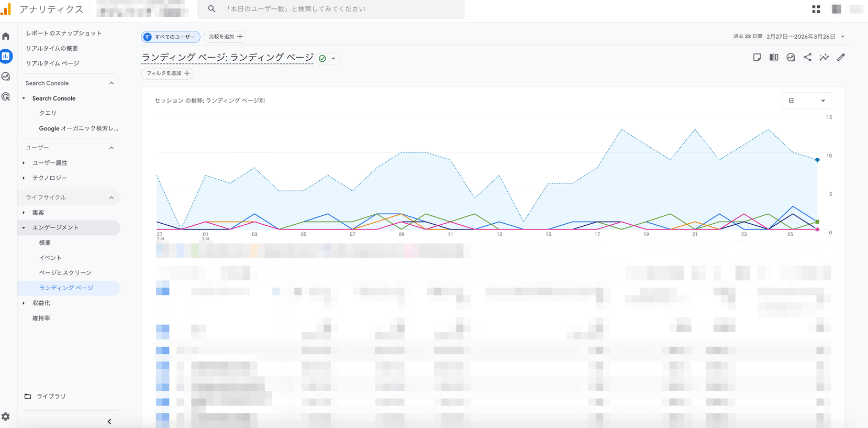The height and width of the screenshot is (428, 868).
Task: Select リアルタイムの概要 report
Action: [52, 48]
